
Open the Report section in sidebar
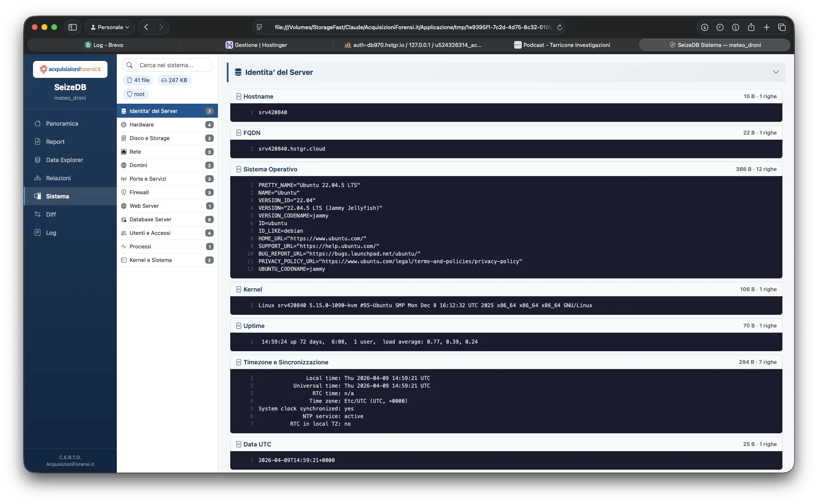55,142
